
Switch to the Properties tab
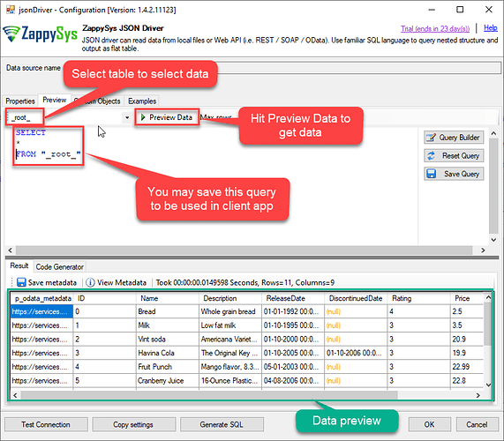(x=20, y=101)
